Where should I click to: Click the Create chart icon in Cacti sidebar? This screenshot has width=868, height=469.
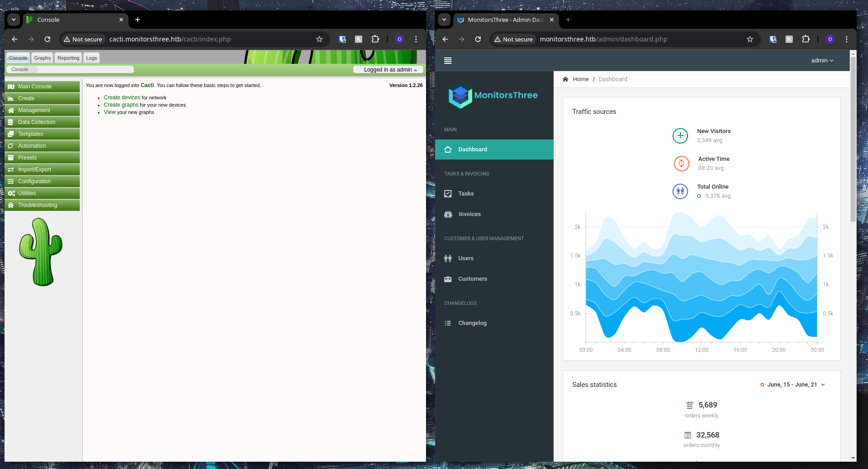[x=11, y=98]
